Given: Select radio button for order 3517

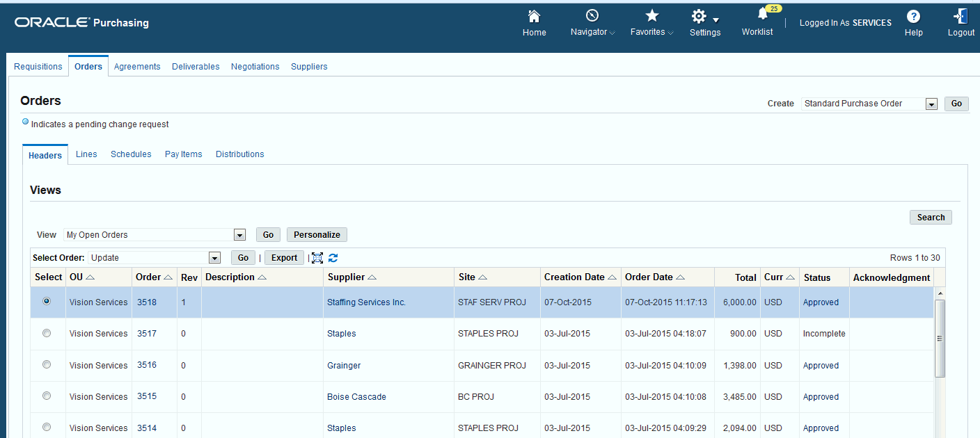Looking at the screenshot, I should point(47,333).
